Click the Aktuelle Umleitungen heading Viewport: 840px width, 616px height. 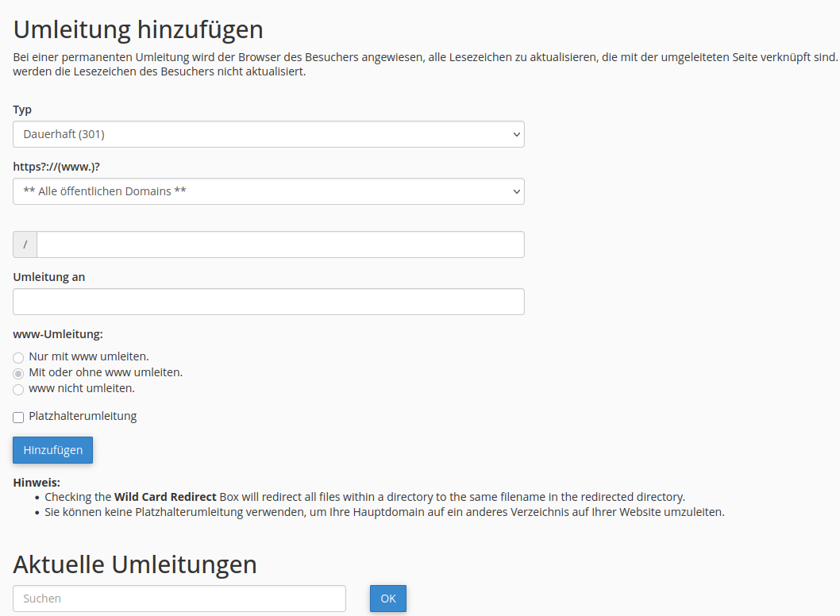point(135,564)
